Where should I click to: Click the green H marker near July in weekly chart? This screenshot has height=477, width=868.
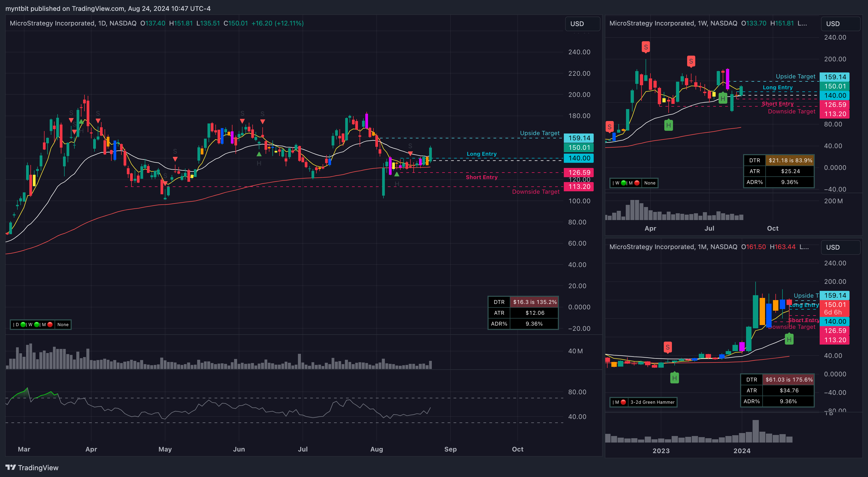click(x=723, y=98)
